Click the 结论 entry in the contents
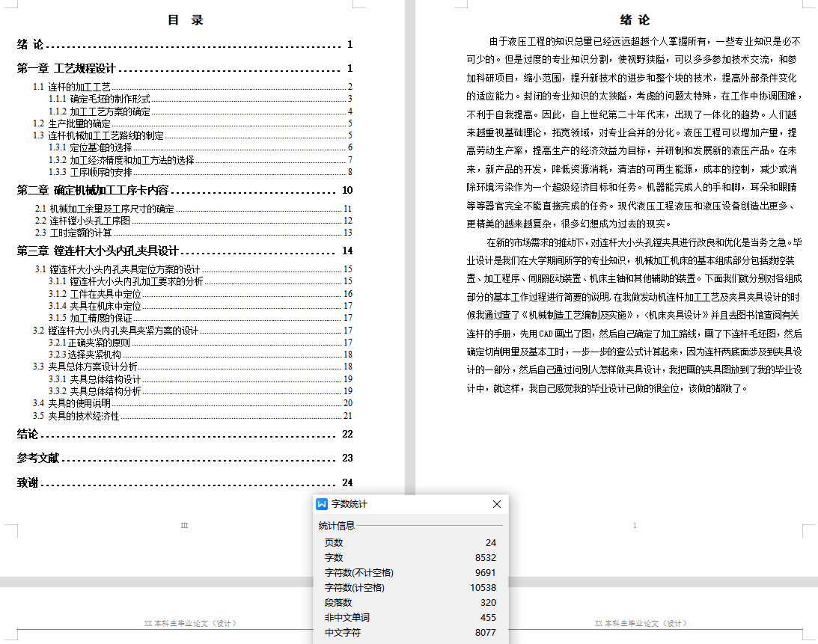The image size is (818, 644). 25,433
